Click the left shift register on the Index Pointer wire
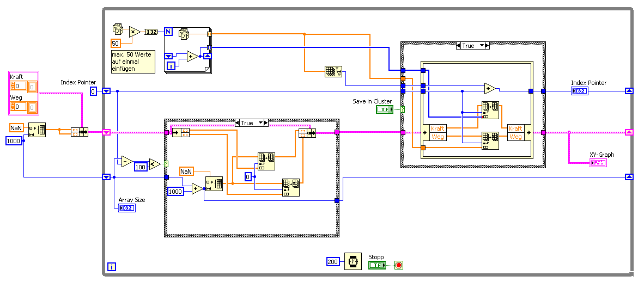This screenshot has height=288, width=644. coord(106,91)
